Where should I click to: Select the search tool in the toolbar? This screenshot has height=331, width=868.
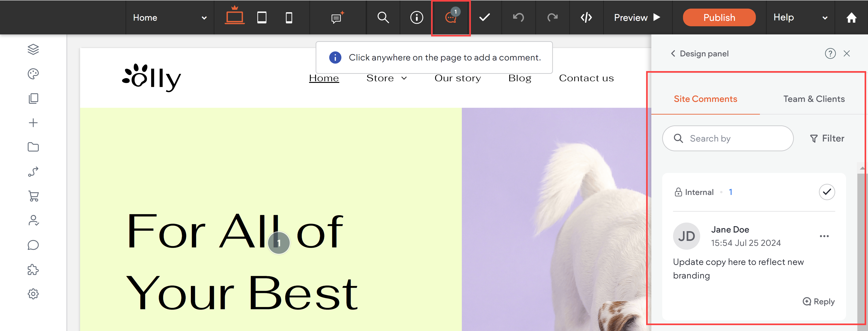(383, 17)
